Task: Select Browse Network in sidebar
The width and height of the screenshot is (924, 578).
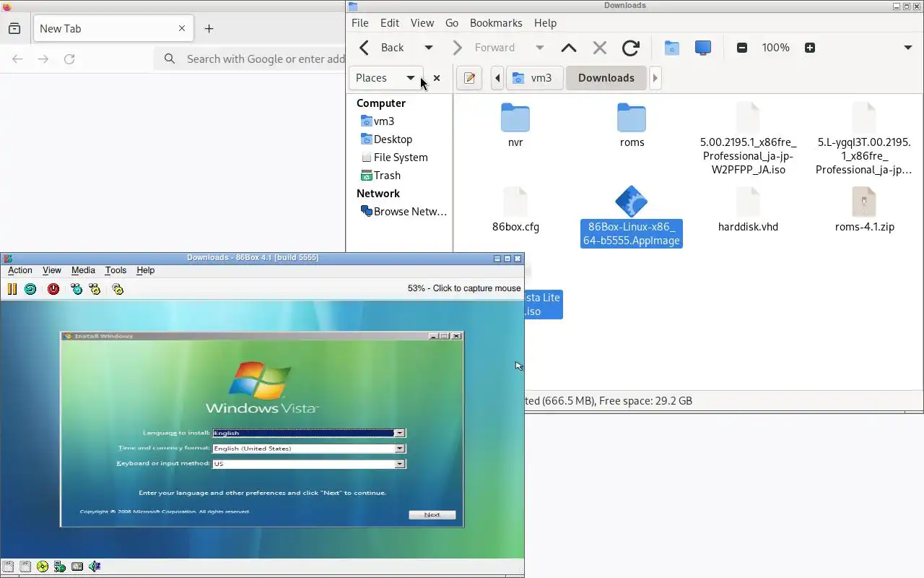Action: (404, 212)
